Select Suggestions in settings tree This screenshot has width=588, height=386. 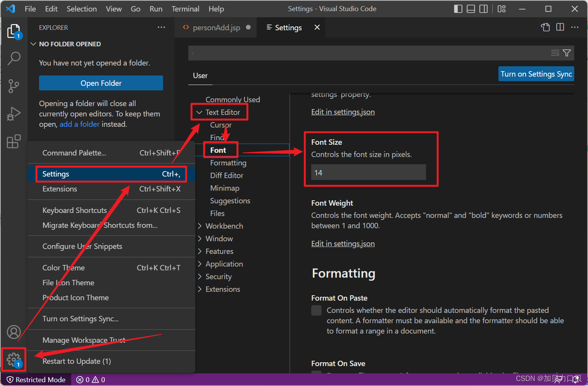(x=230, y=201)
